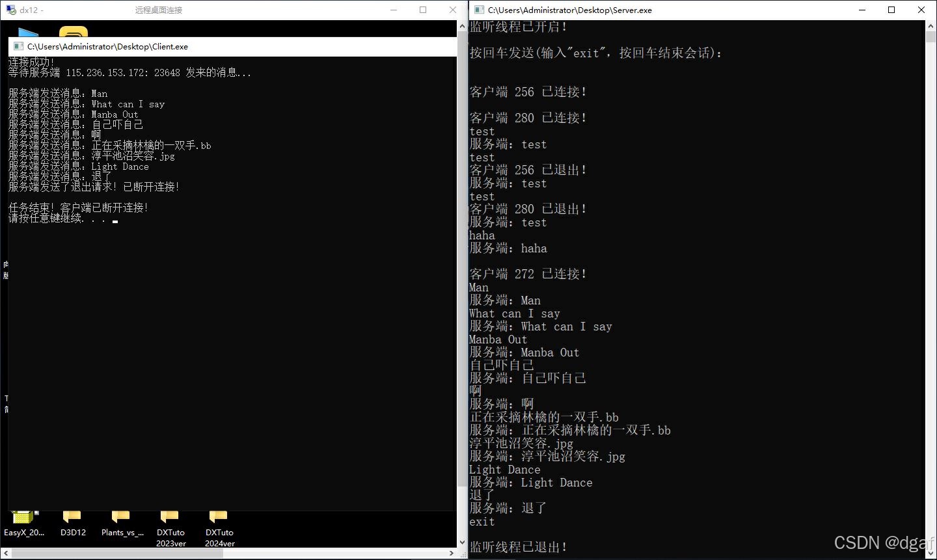This screenshot has height=560, width=937.
Task: Select the DXTuto 2023ver folder
Action: coord(170,529)
